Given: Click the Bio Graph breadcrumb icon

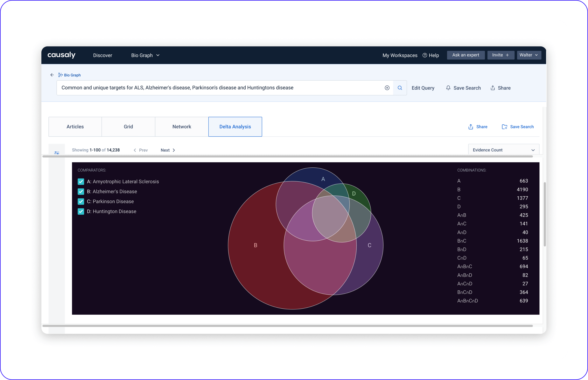Looking at the screenshot, I should click(60, 75).
